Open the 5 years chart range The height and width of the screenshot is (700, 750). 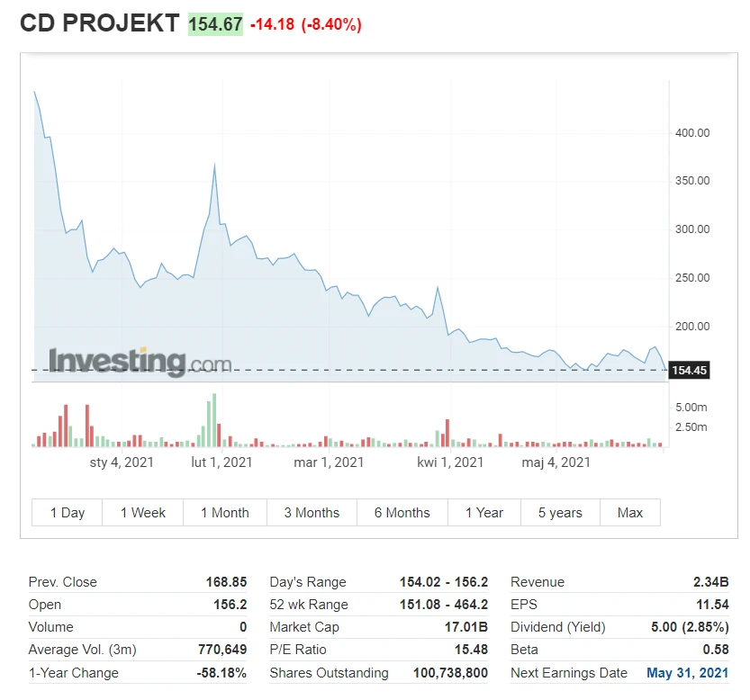[x=560, y=513]
